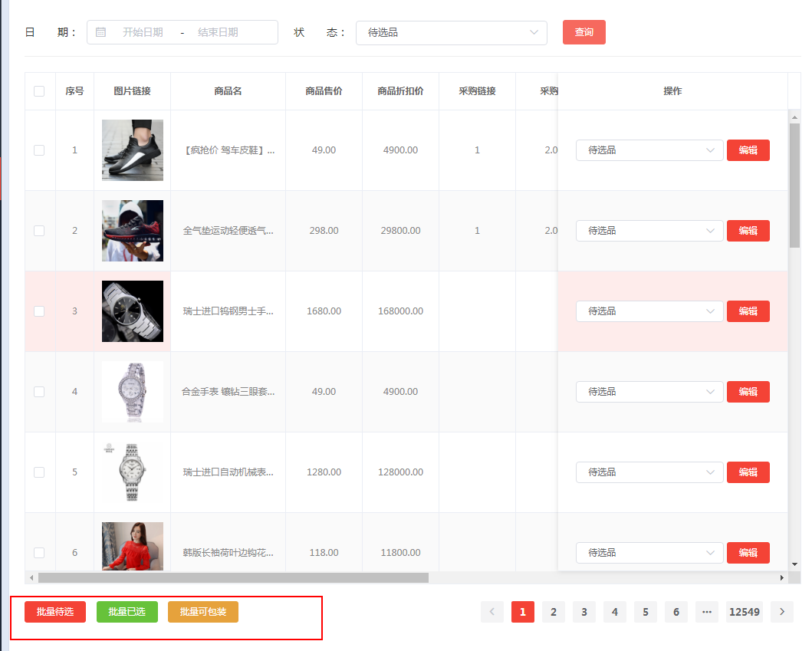Click the 采购链接 column header
This screenshot has height=651, width=812.
coord(477,91)
